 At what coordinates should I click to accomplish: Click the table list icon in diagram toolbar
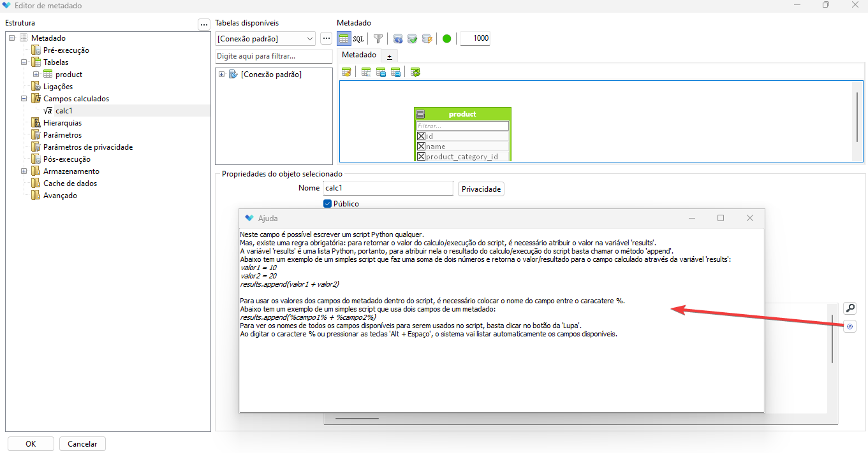point(366,73)
